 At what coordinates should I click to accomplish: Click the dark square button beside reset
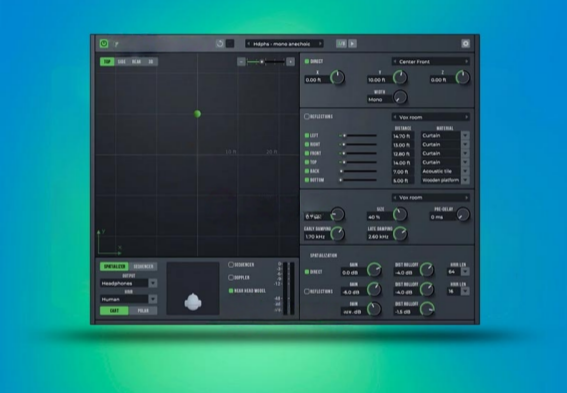coord(230,44)
